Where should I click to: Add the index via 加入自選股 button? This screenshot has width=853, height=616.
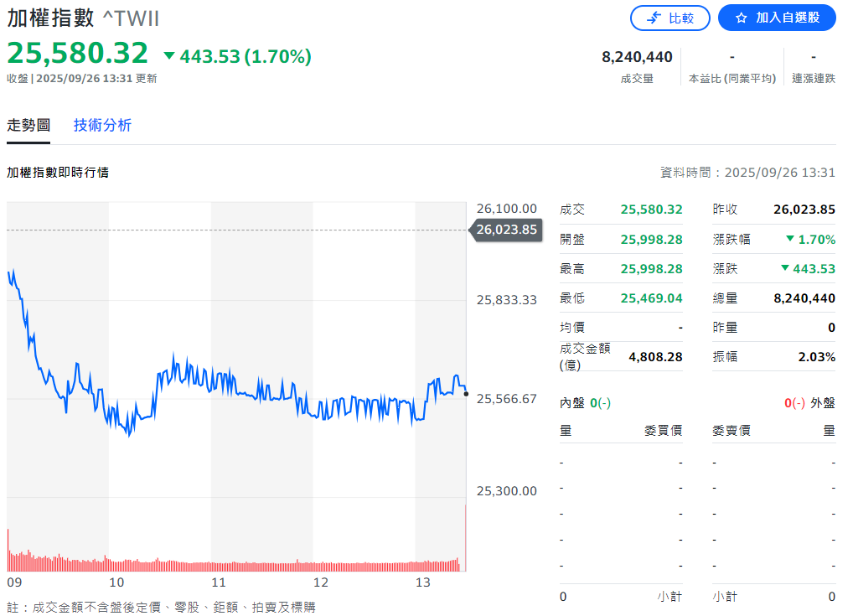coord(777,18)
